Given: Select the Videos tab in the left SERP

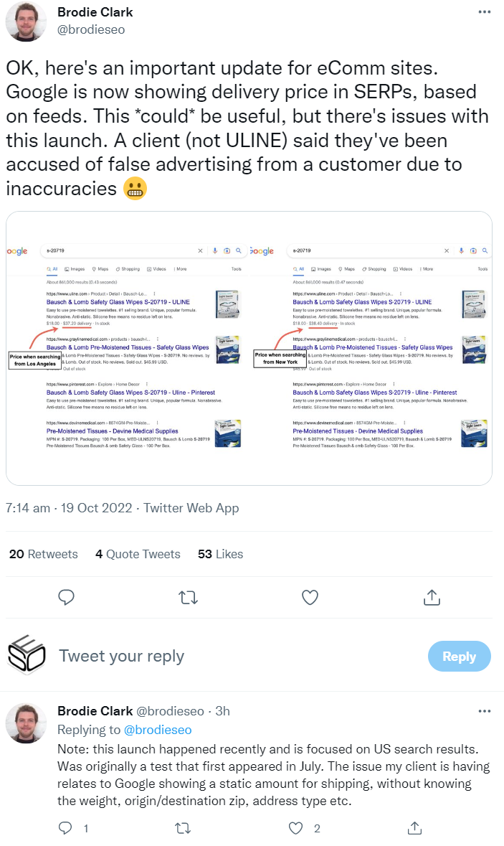Looking at the screenshot, I should pos(158,268).
